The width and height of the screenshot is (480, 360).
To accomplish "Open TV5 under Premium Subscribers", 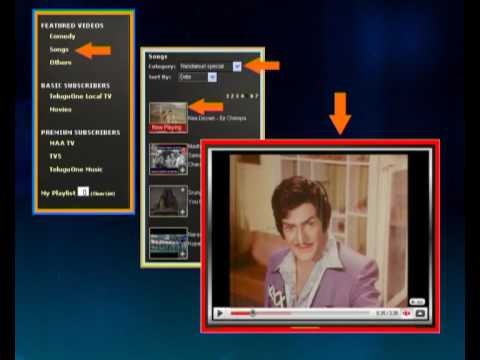I will click(56, 156).
